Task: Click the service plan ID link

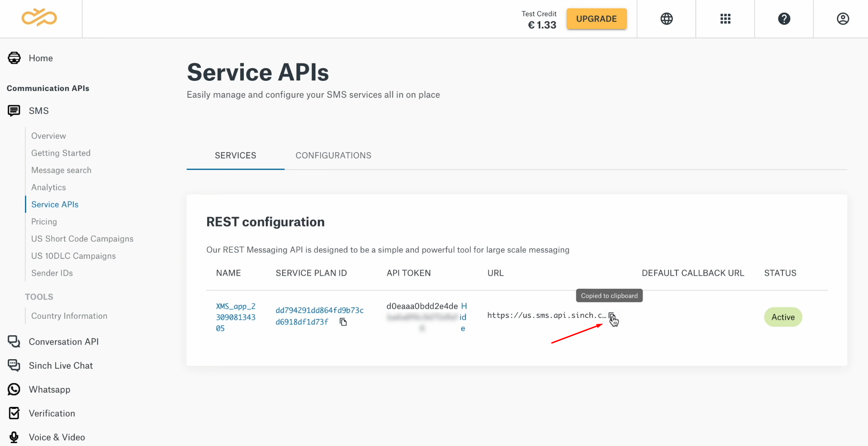Action: point(320,316)
